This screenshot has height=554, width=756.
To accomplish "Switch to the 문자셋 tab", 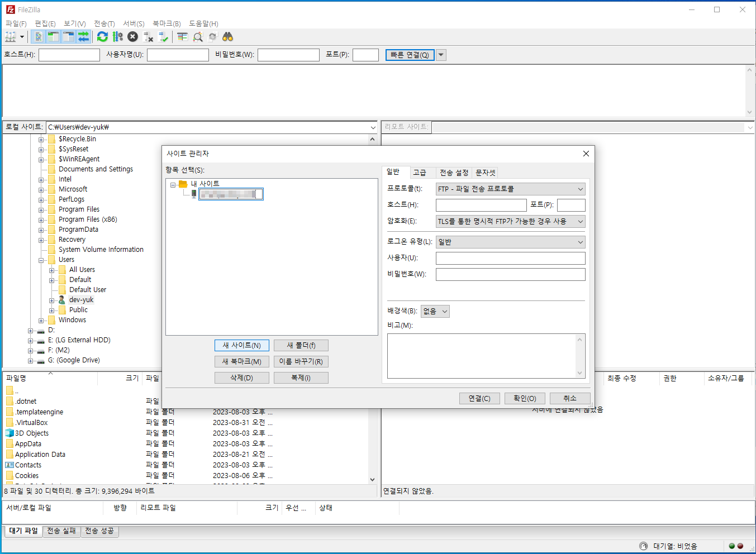I will [x=486, y=173].
